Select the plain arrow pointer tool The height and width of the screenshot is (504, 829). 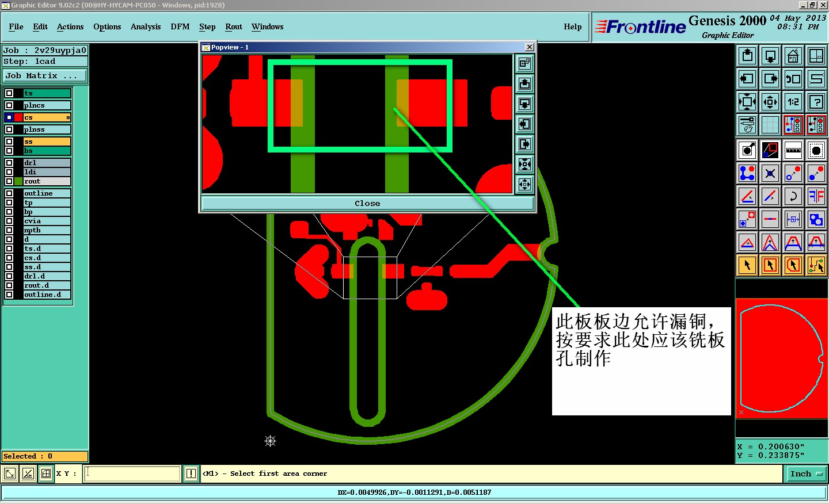(747, 265)
